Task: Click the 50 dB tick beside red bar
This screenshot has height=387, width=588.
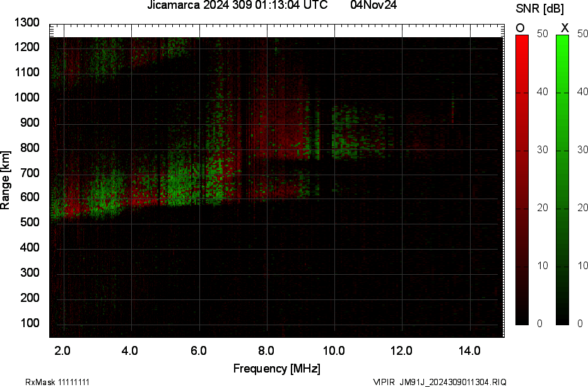Action: click(x=542, y=33)
